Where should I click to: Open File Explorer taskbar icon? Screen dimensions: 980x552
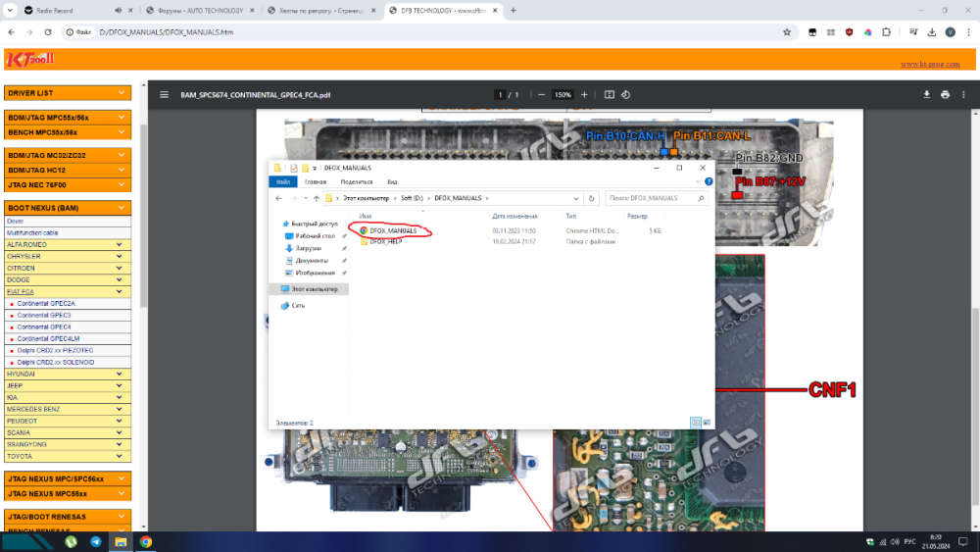pos(121,542)
